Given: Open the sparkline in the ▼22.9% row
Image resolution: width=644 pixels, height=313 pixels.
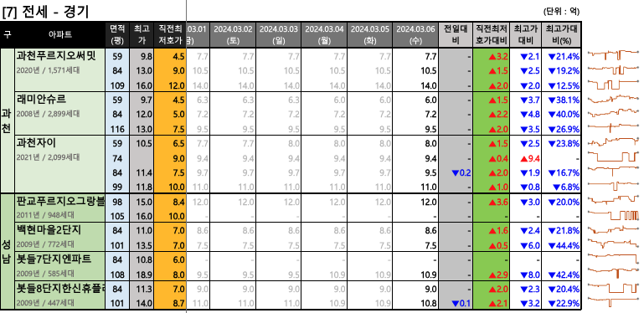Looking at the screenshot, I should [613, 301].
